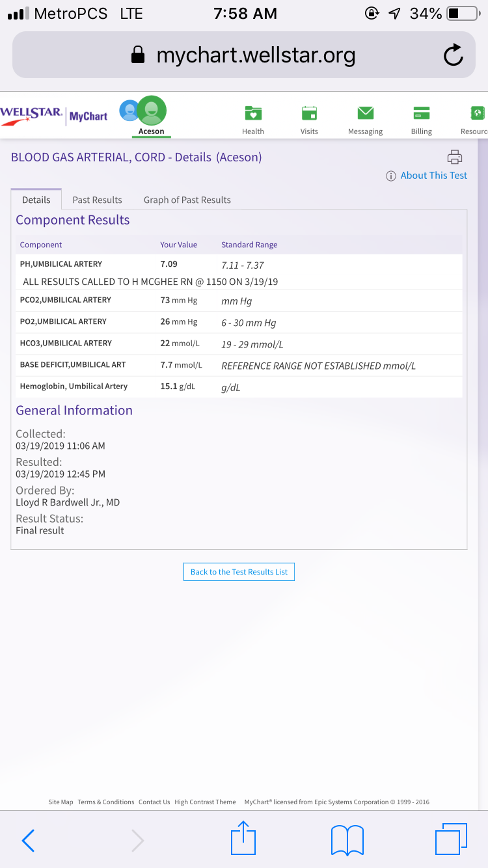This screenshot has height=868, width=488.
Task: Open the Graph of Past Results tab
Action: pos(187,200)
